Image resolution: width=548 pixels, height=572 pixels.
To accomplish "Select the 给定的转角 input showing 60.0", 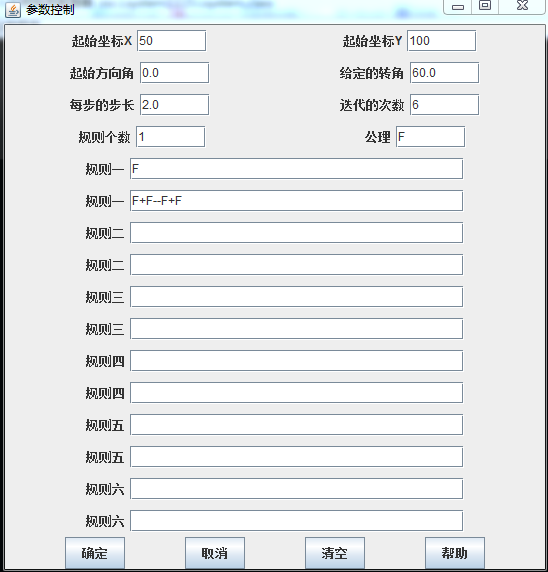I will click(x=444, y=73).
